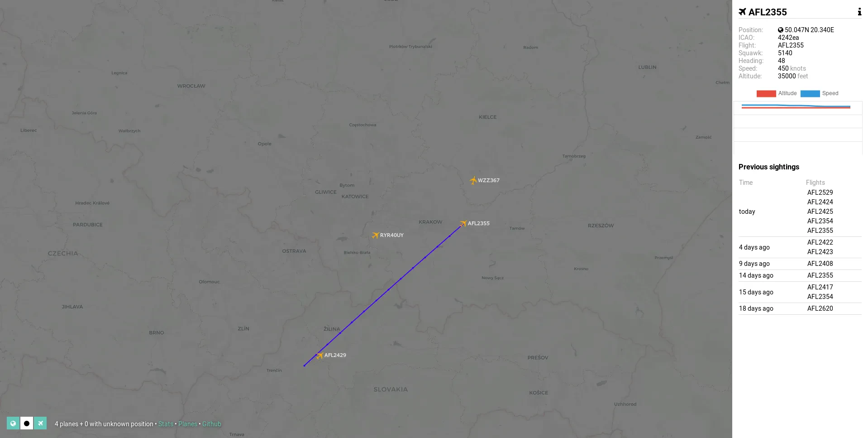868x438 pixels.
Task: Click the AFL2355 plane icon on map
Action: [x=463, y=223]
